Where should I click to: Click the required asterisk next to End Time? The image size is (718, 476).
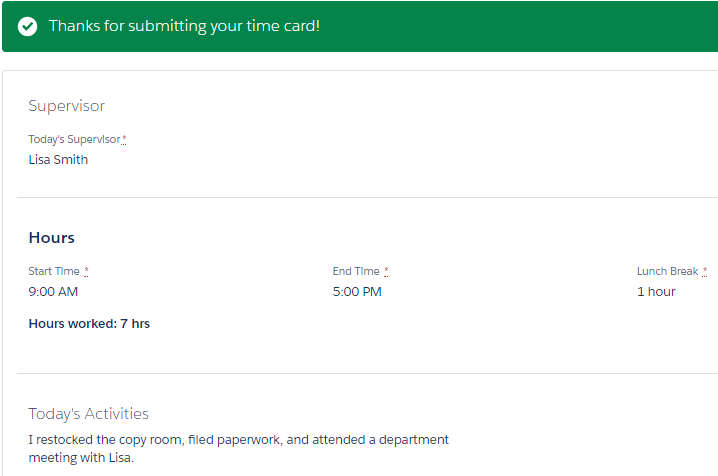pyautogui.click(x=386, y=271)
